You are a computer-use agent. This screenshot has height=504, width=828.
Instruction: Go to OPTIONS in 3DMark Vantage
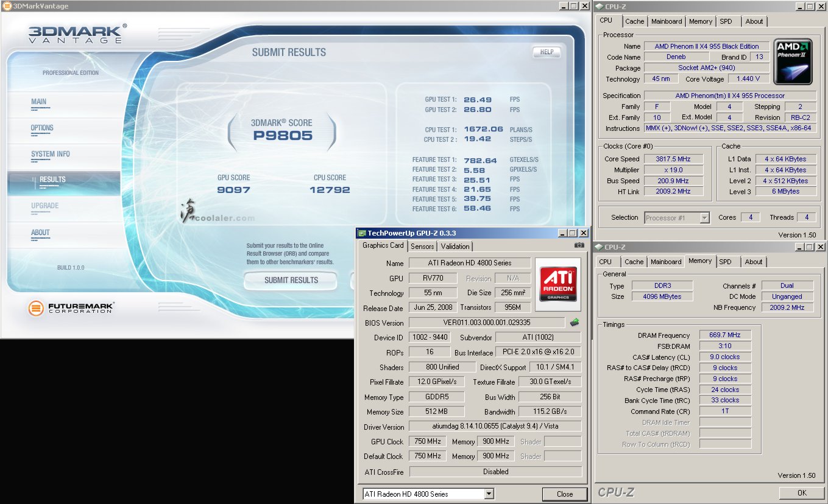click(42, 128)
